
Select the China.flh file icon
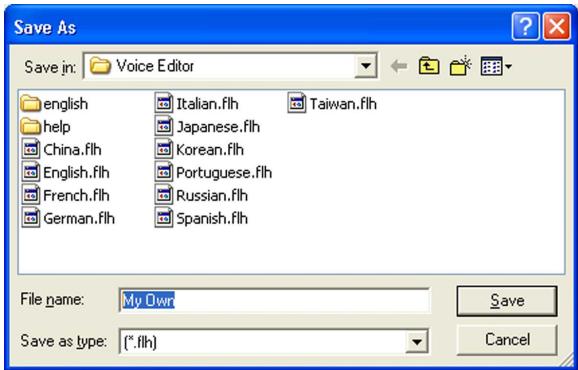[x=31, y=149]
